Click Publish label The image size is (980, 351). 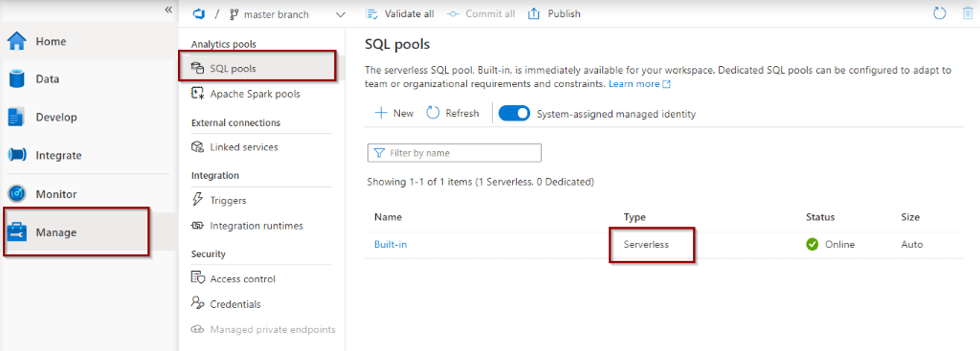[565, 13]
